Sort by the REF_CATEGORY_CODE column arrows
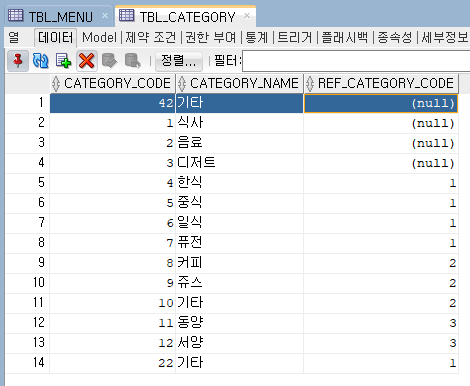470x386 pixels. click(310, 83)
